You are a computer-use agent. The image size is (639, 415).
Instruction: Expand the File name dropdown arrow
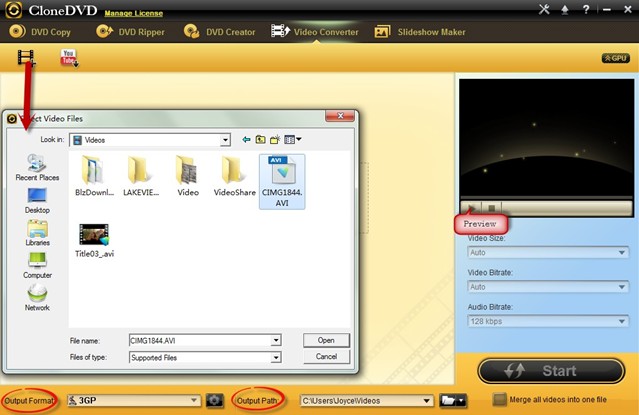(x=276, y=340)
